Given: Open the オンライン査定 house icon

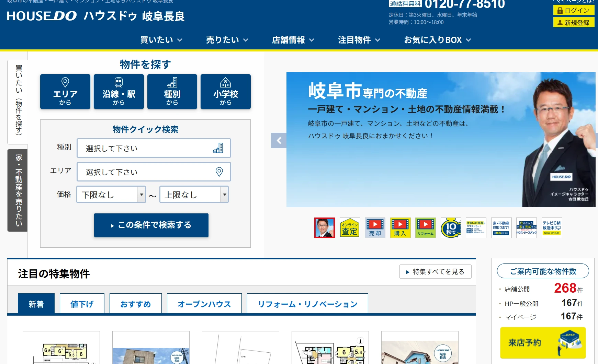Looking at the screenshot, I should 350,228.
